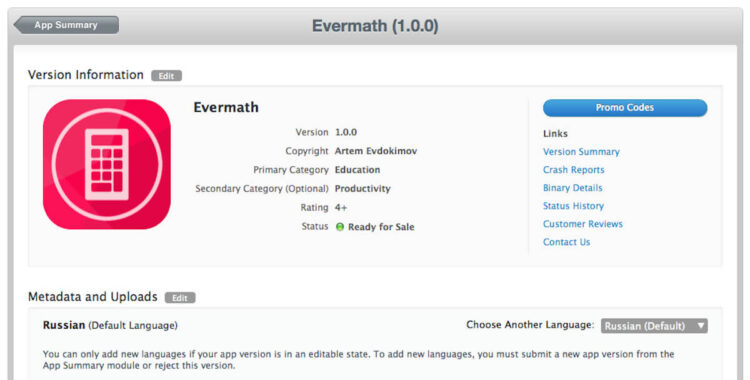Select the rating value 4+
The image size is (750, 380).
pyautogui.click(x=341, y=208)
